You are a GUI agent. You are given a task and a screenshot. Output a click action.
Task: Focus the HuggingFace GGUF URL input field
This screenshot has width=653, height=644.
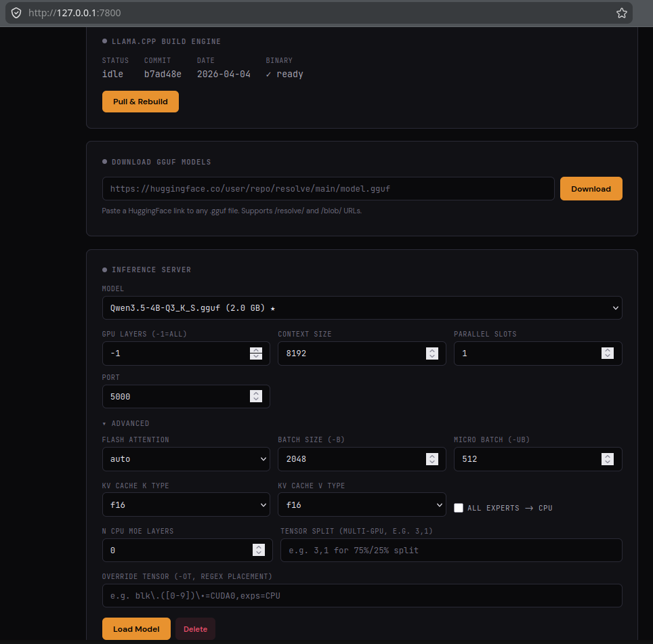(328, 188)
